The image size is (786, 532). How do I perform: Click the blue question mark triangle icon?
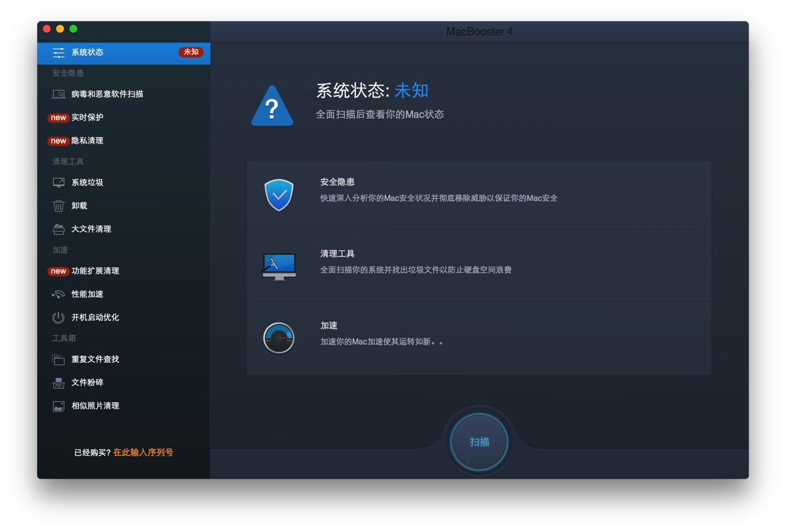pyautogui.click(x=272, y=106)
